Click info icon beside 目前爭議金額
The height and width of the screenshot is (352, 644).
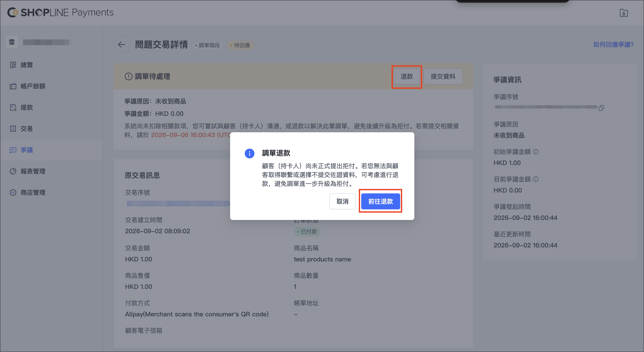536,179
